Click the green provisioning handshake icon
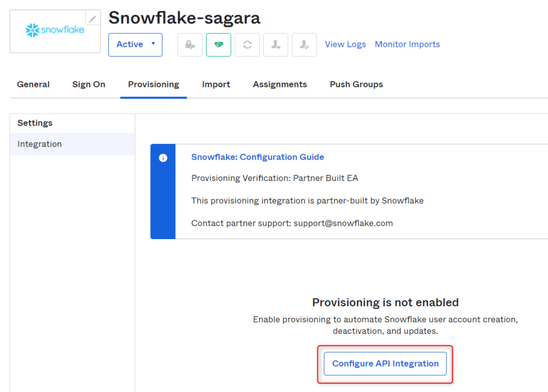The image size is (548, 392). [219, 45]
